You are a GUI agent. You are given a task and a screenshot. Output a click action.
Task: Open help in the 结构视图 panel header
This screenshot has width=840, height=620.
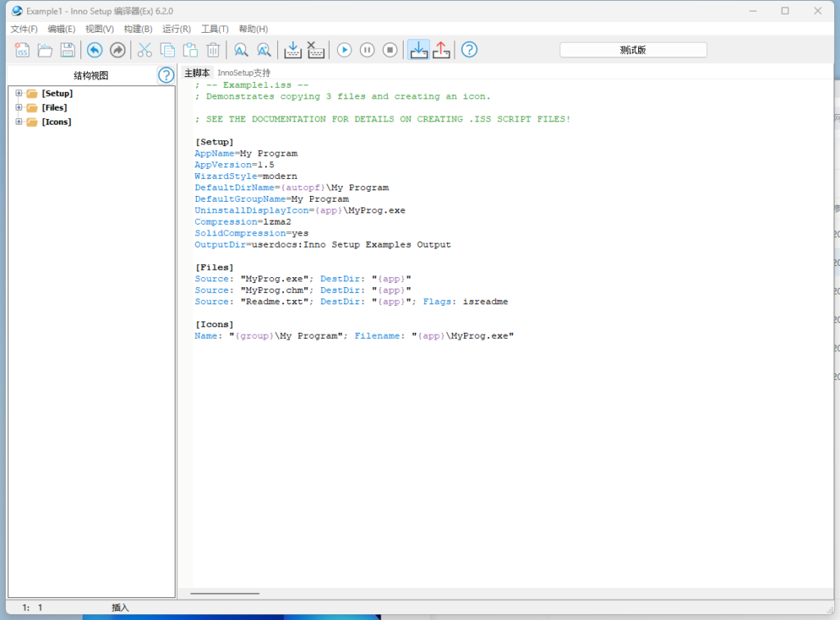(x=166, y=75)
